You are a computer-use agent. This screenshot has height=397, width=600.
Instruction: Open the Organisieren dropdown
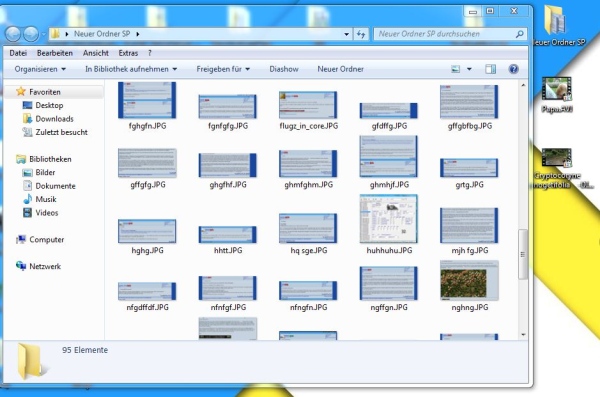click(40, 69)
